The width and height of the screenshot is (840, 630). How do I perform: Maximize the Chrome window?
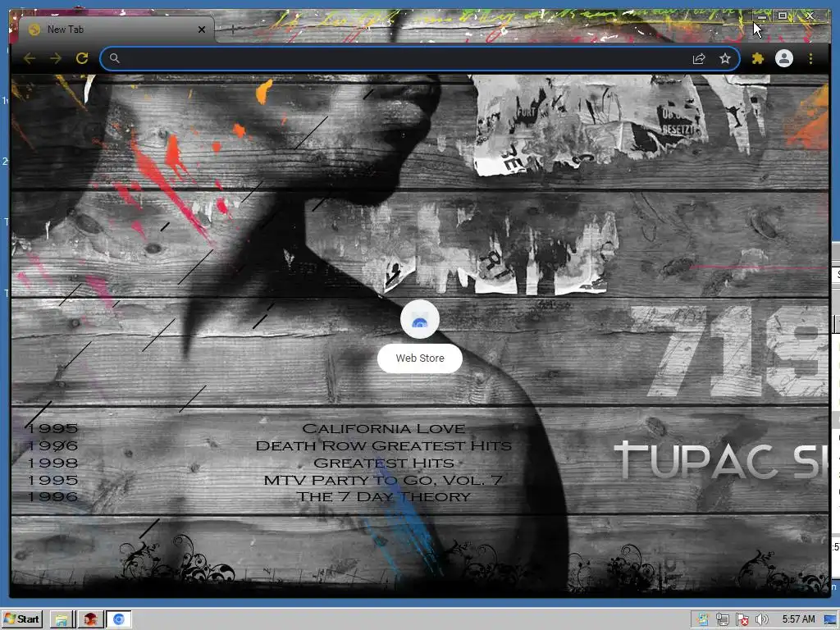pyautogui.click(x=783, y=16)
